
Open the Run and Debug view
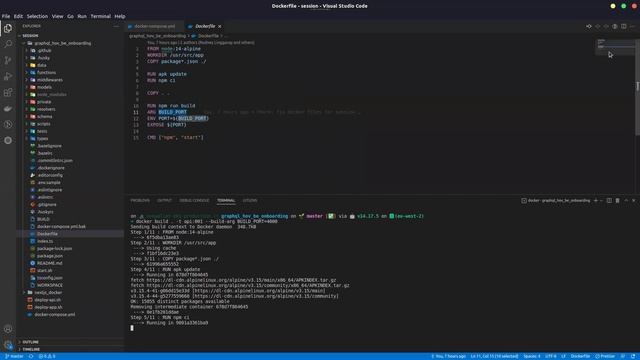pos(8,76)
